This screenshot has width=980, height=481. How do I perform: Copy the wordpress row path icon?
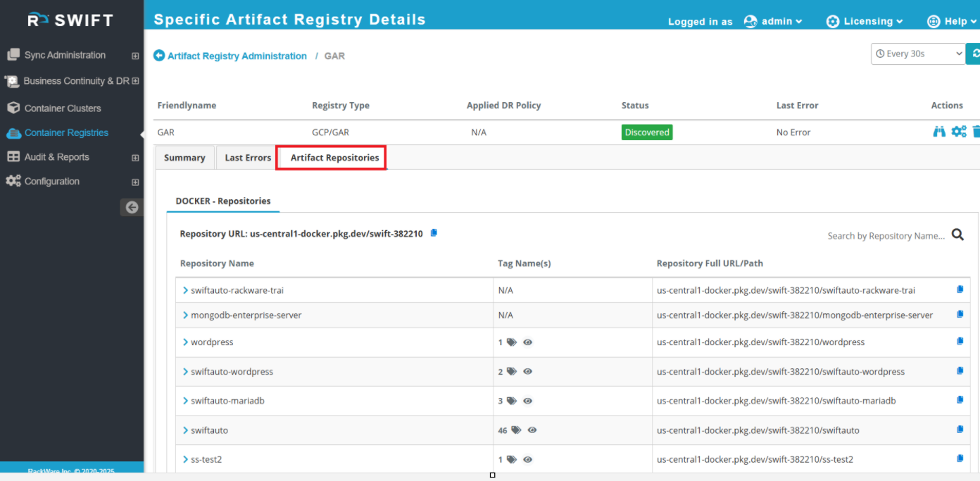pyautogui.click(x=960, y=342)
